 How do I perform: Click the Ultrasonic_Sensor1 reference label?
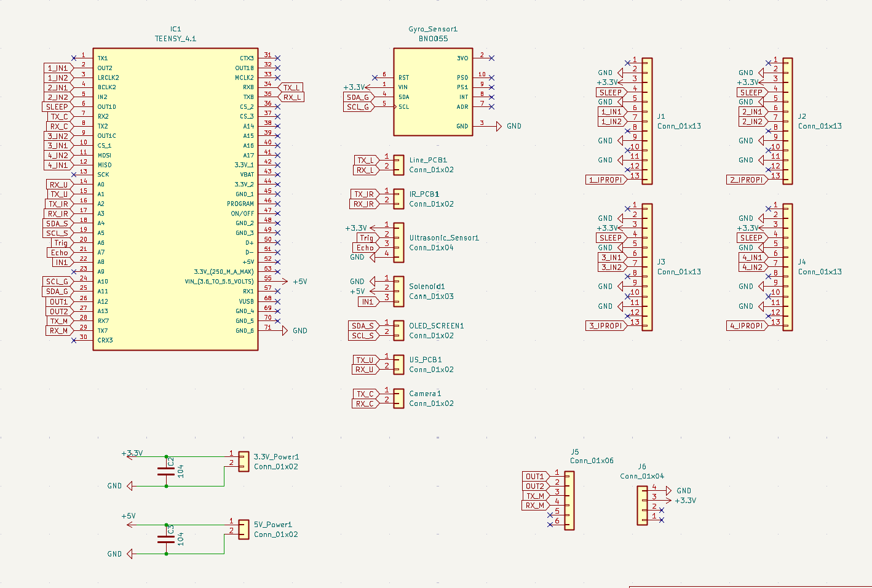coord(444,237)
